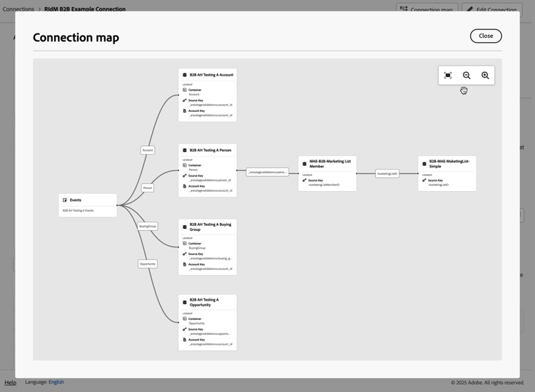The width and height of the screenshot is (535, 392).
Task: Click the Account Key icon in the Buying Group node
Action: tap(185, 264)
